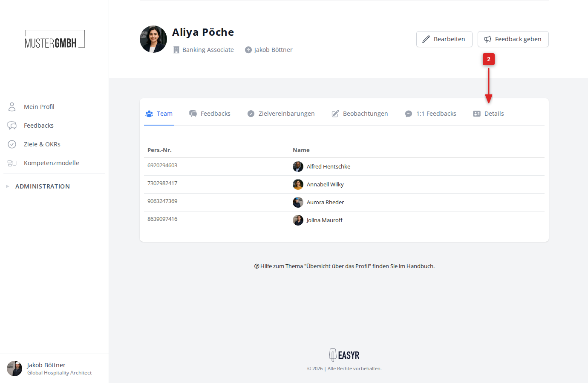Click Aurora Rheder's avatar
Image resolution: width=588 pixels, height=383 pixels.
point(298,203)
